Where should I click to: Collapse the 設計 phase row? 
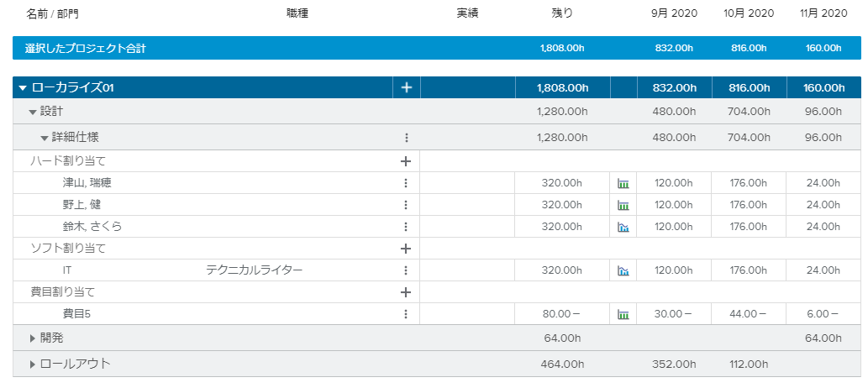pos(33,112)
